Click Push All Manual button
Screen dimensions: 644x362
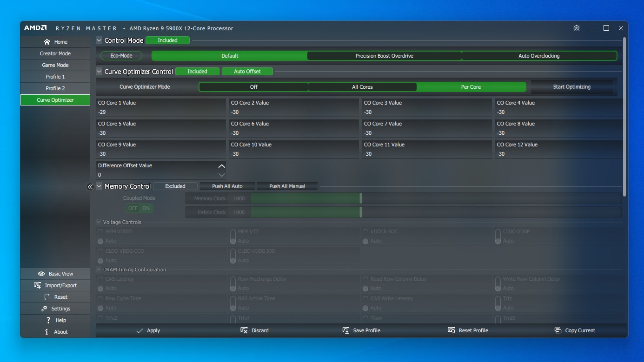coord(287,186)
